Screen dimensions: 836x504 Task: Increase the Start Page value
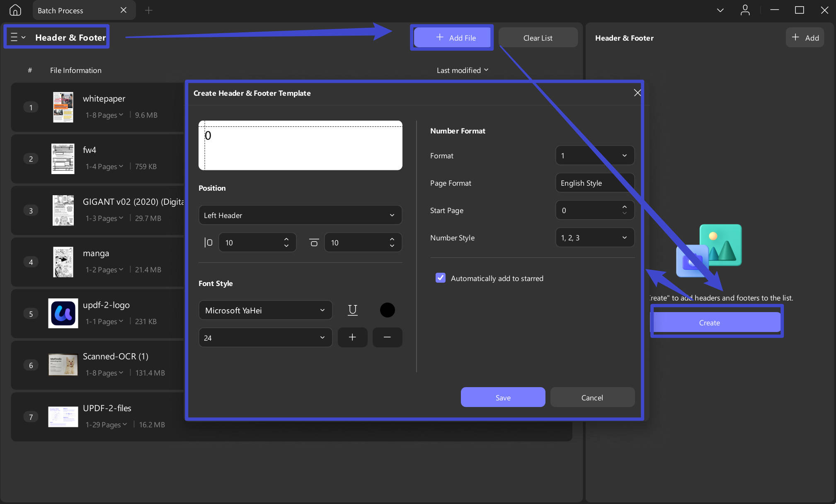point(624,207)
